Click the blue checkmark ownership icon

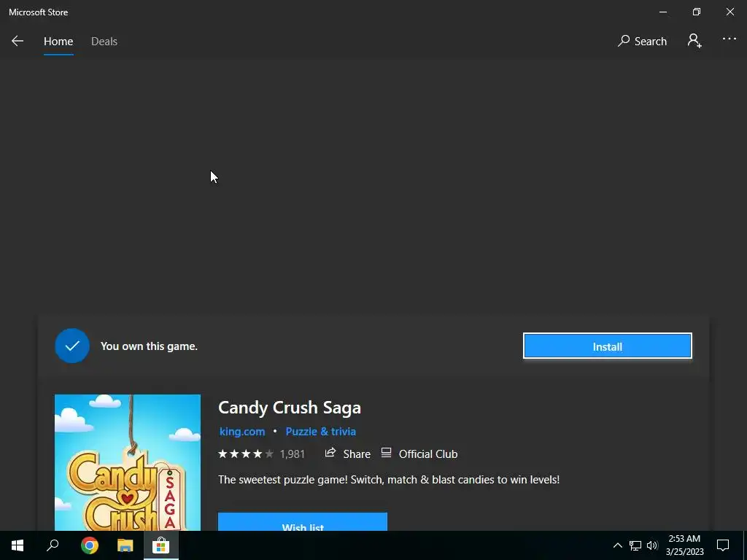72,346
